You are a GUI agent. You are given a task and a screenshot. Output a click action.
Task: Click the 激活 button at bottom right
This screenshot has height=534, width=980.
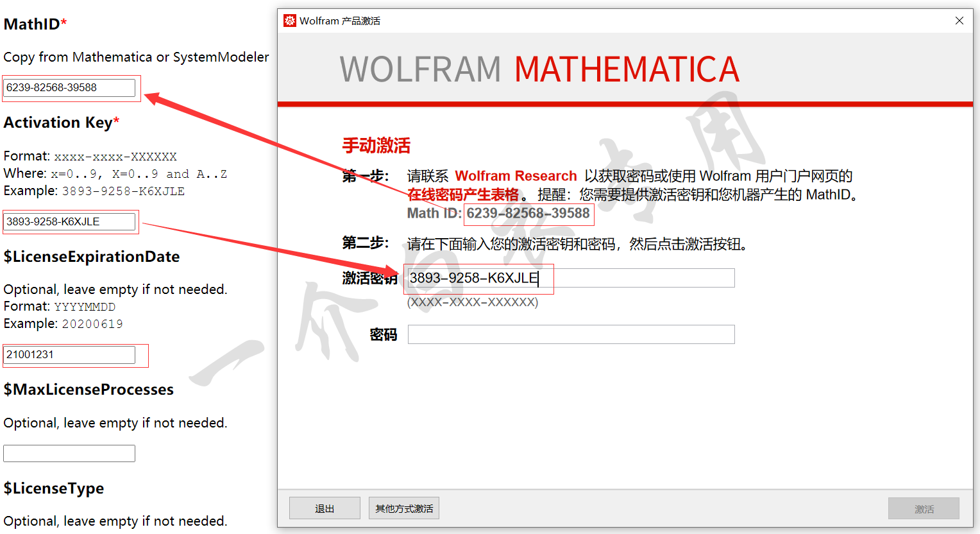tap(924, 509)
